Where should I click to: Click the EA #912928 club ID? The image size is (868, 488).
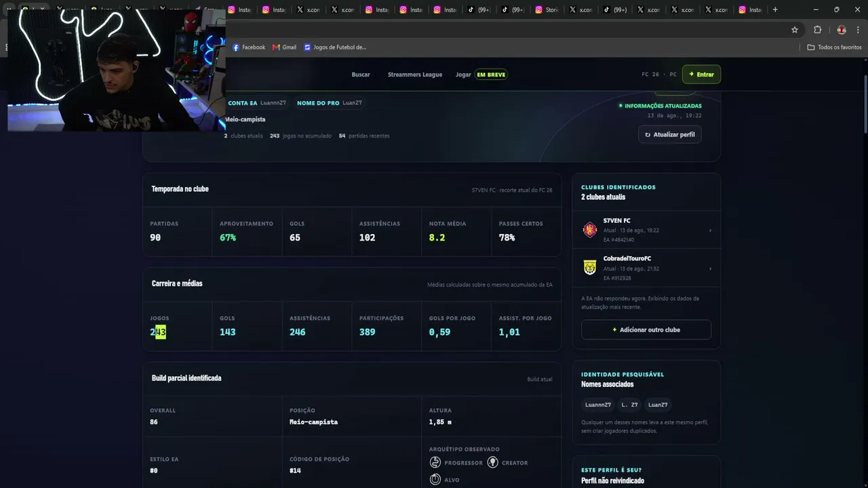pos(617,278)
